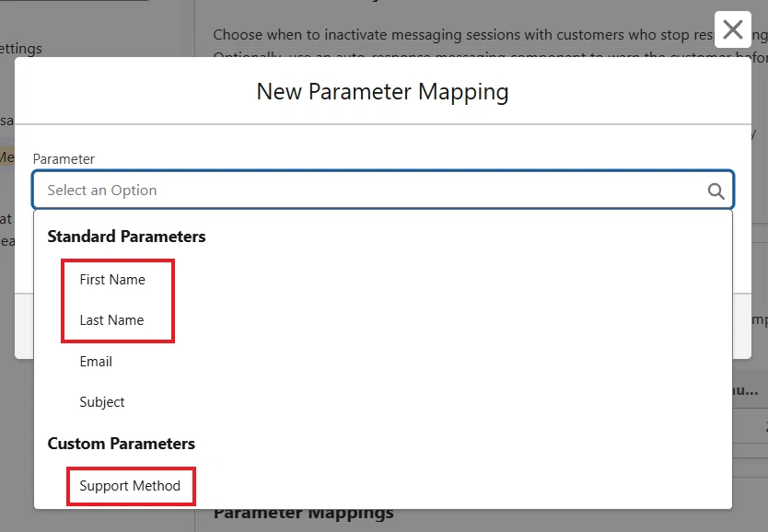
Task: Click the Standard Parameters group heading
Action: pyautogui.click(x=126, y=237)
